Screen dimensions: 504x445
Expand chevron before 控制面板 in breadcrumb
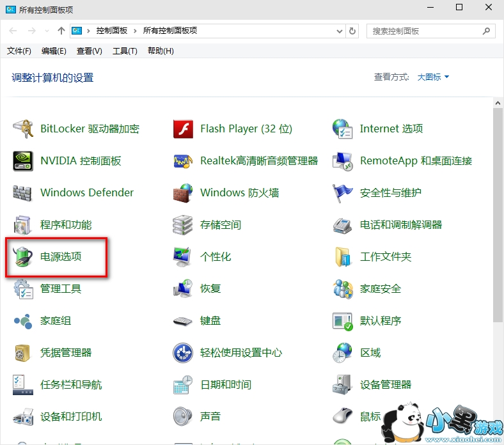pyautogui.click(x=88, y=31)
